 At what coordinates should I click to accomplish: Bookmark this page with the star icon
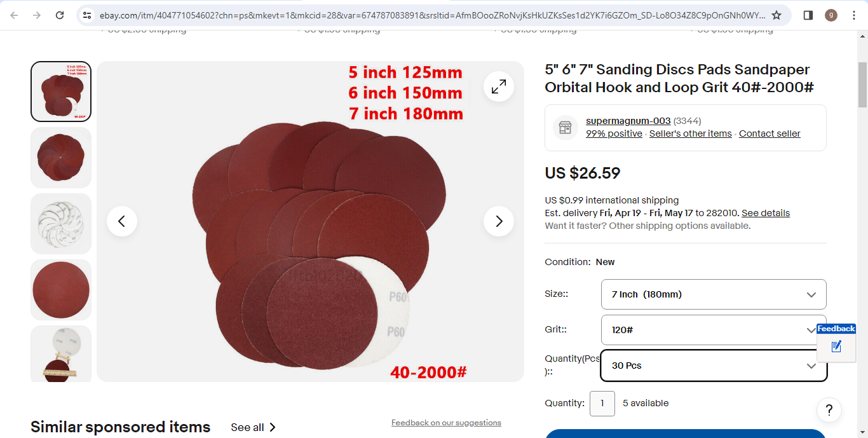coord(776,15)
